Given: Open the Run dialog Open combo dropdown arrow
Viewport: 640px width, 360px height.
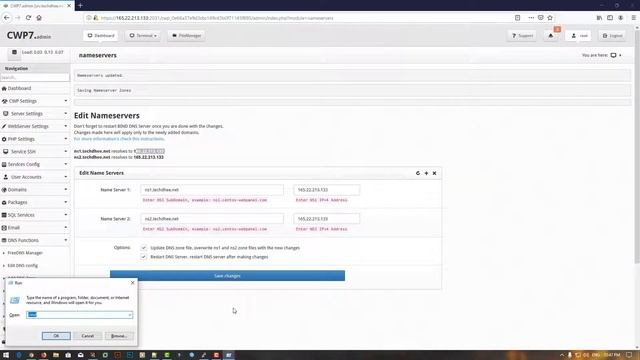Looking at the screenshot, I should [x=130, y=315].
